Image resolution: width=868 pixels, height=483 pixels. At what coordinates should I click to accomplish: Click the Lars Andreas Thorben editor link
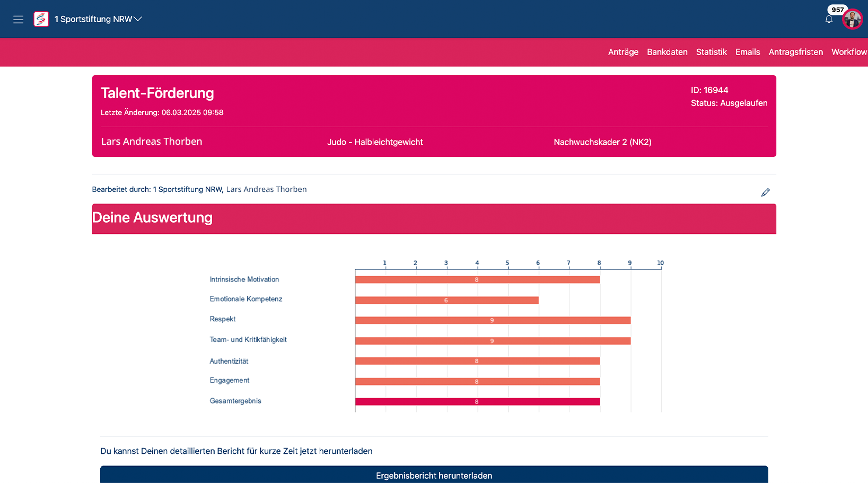tap(266, 189)
